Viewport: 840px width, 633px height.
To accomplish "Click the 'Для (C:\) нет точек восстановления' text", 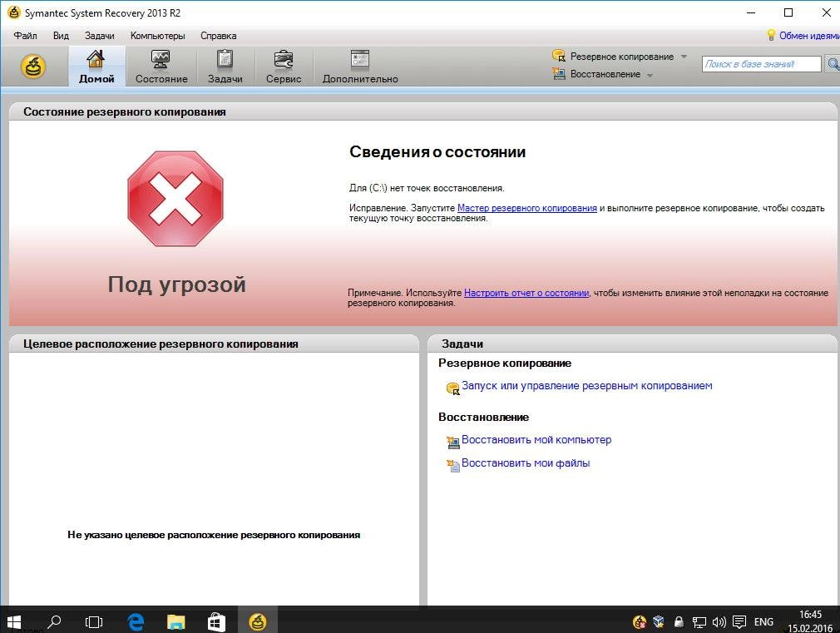I will pos(427,188).
